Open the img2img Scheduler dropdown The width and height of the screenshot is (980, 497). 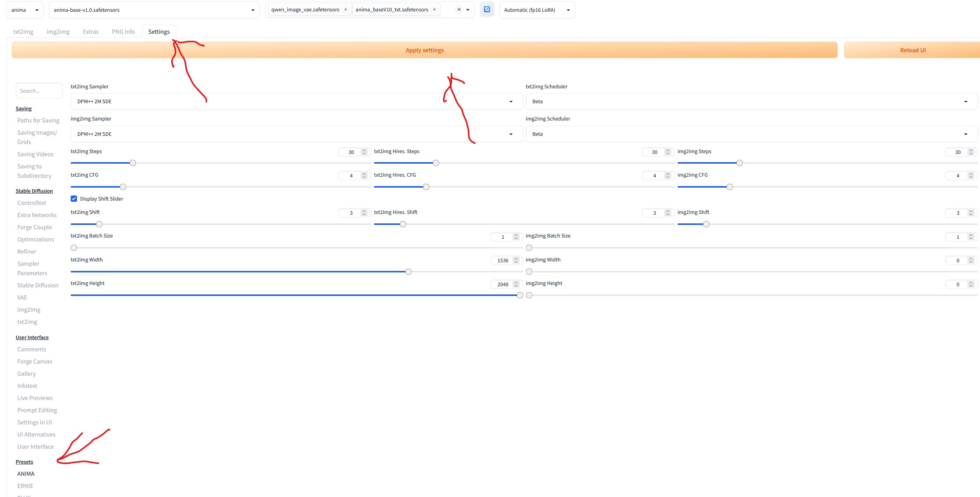(x=751, y=134)
